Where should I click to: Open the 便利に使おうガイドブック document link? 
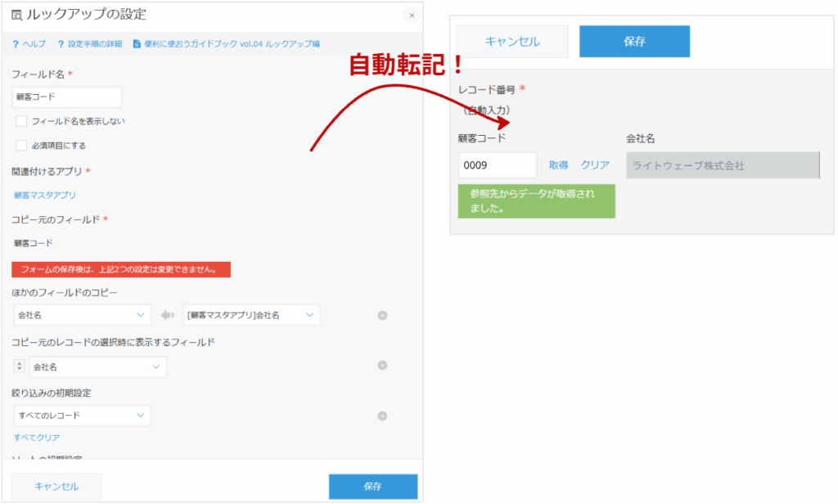pos(226,43)
